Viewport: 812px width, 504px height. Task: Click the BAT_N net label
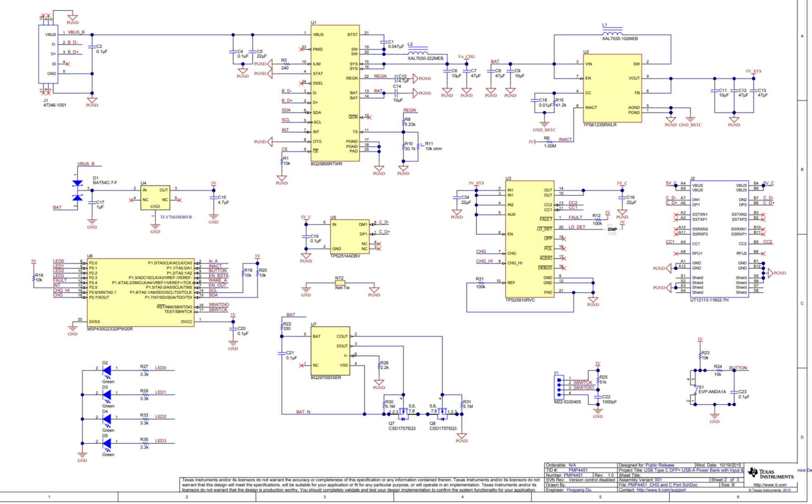point(303,412)
